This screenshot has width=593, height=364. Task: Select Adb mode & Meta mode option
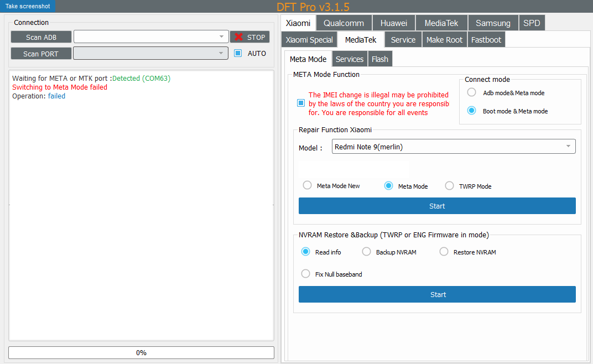click(472, 92)
